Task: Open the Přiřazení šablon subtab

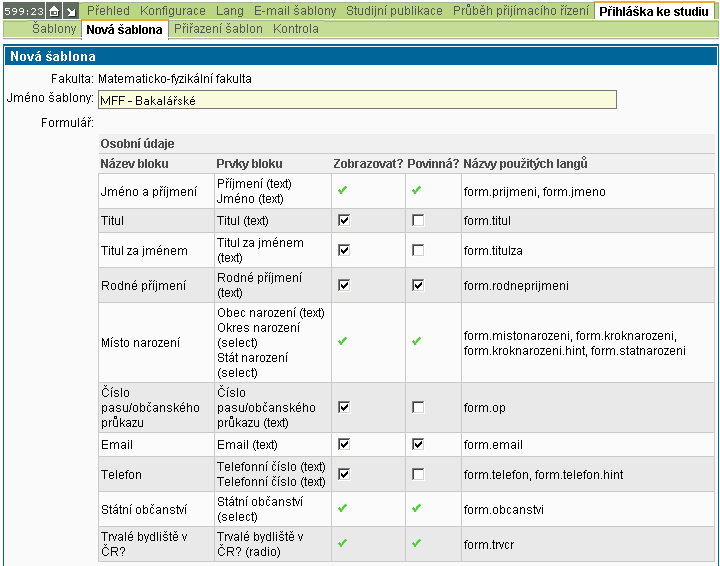Action: click(218, 29)
